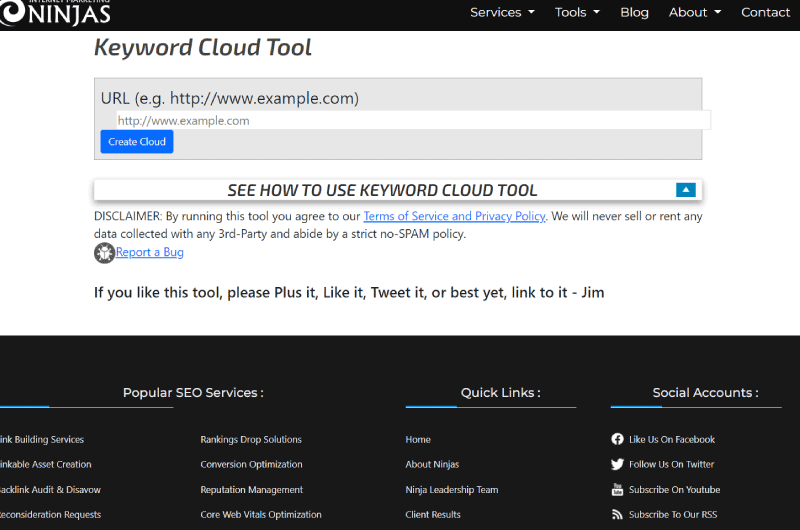The image size is (800, 530).
Task: Open About Ninjas quick link
Action: [x=432, y=464]
